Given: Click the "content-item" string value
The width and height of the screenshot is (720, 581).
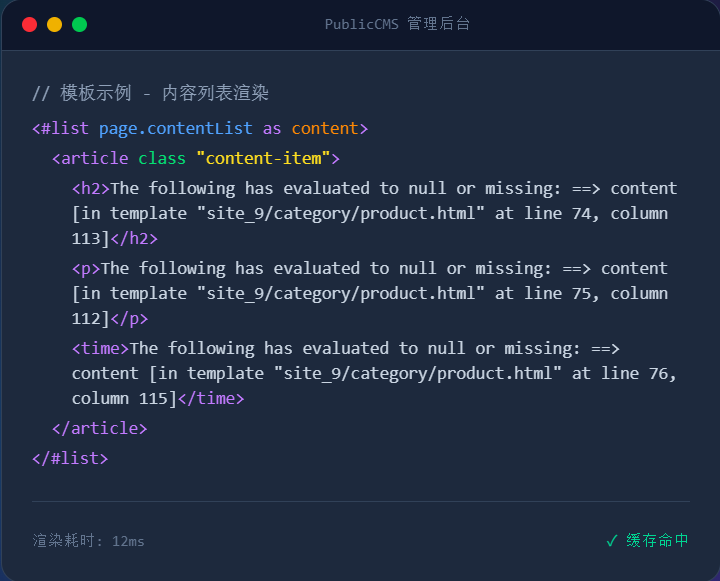Looking at the screenshot, I should pyautogui.click(x=263, y=158).
